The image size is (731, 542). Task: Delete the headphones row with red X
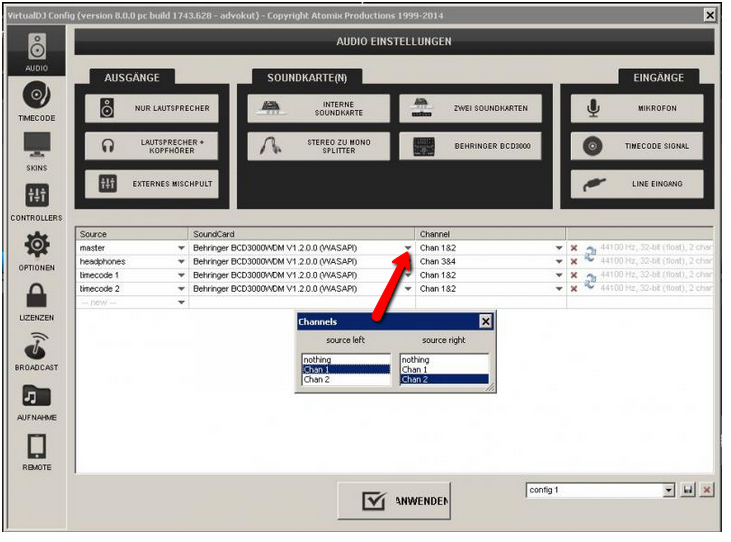click(574, 261)
